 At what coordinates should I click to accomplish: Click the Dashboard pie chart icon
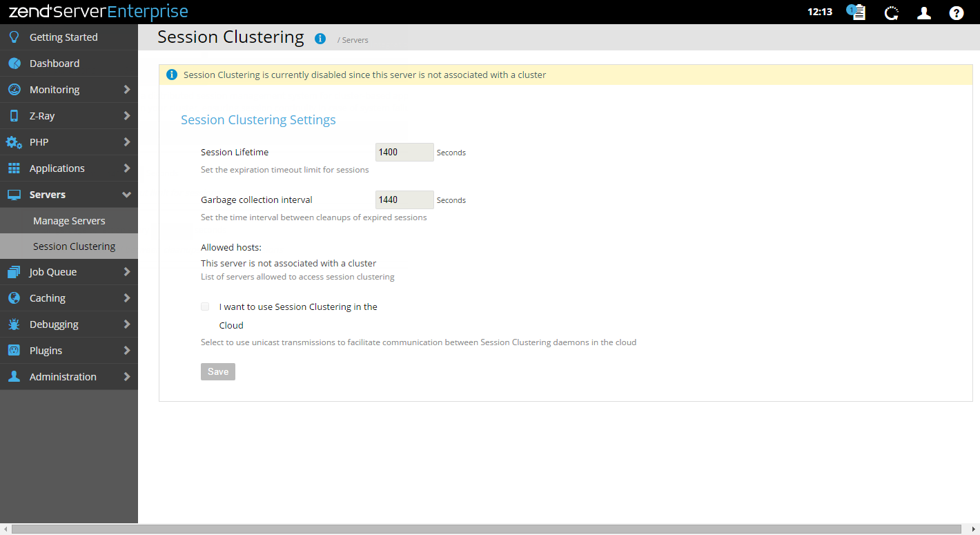point(14,64)
